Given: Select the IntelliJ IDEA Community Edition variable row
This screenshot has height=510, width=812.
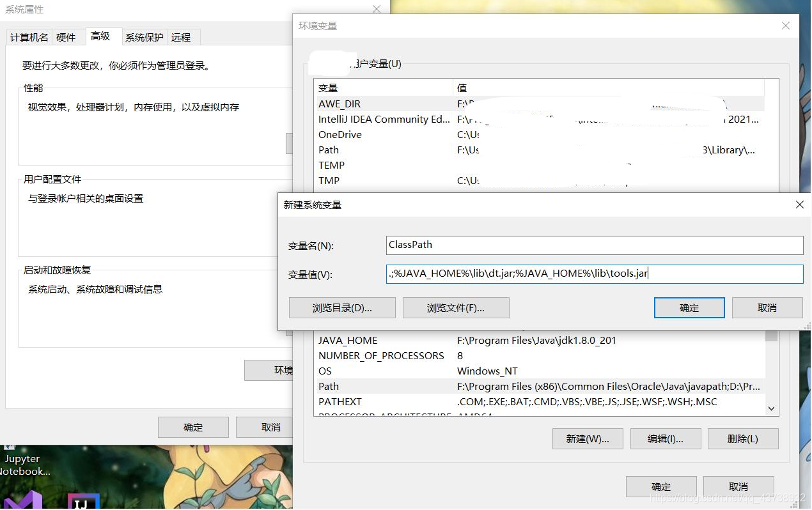Looking at the screenshot, I should (x=540, y=119).
